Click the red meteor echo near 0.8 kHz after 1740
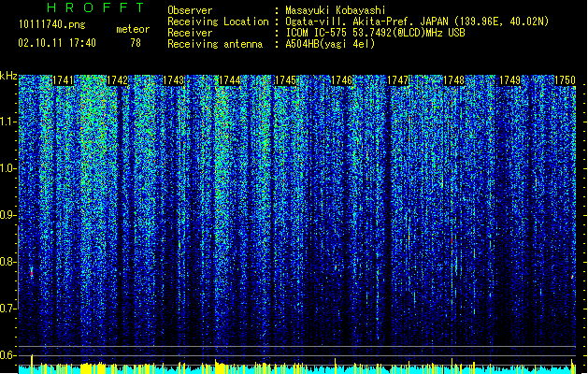Viewport: 588px width, 374px height. 32,272
